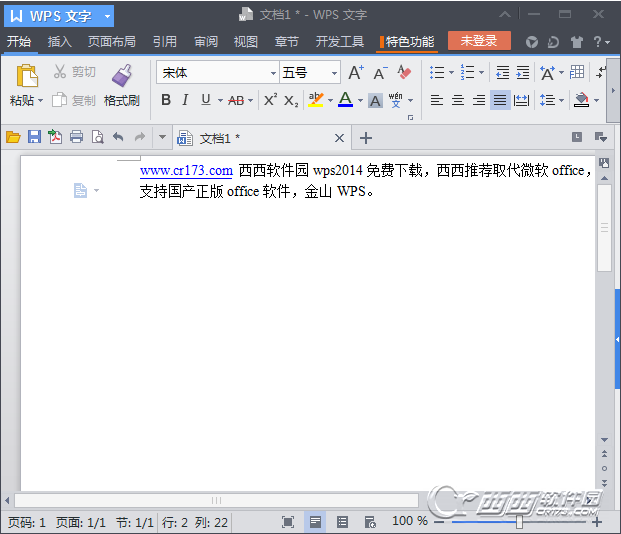Align text right
The height and width of the screenshot is (534, 621).
(479, 100)
